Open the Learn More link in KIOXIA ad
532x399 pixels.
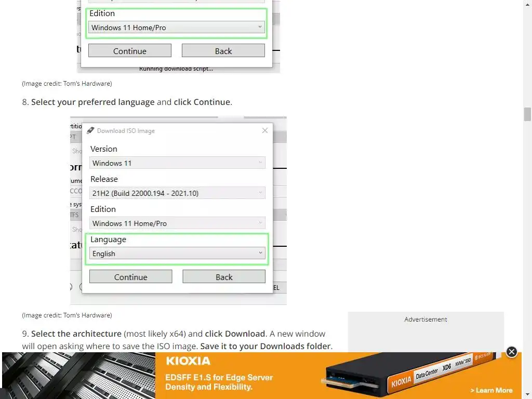tap(491, 390)
